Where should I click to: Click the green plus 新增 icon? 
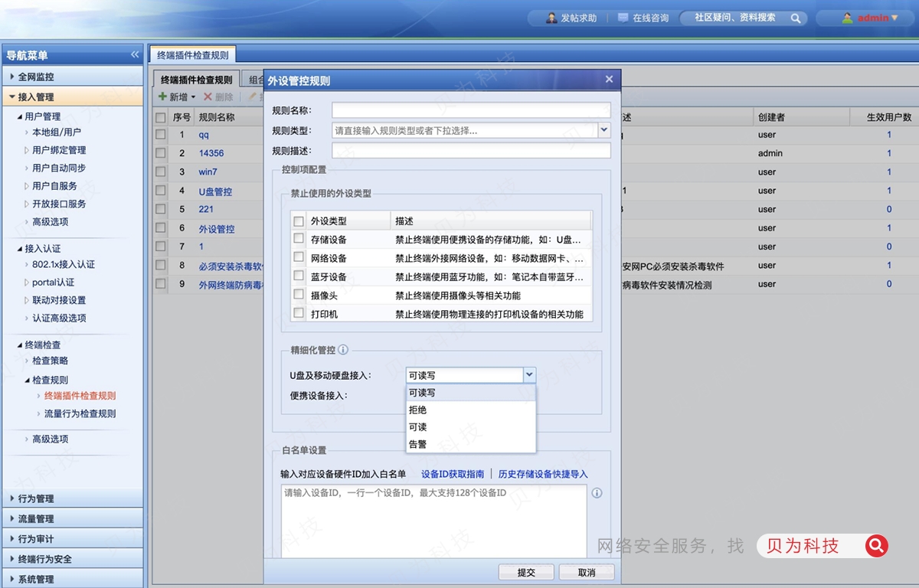(162, 97)
